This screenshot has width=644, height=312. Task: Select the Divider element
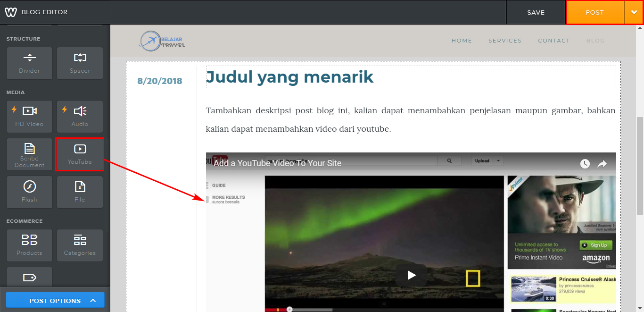(29, 63)
